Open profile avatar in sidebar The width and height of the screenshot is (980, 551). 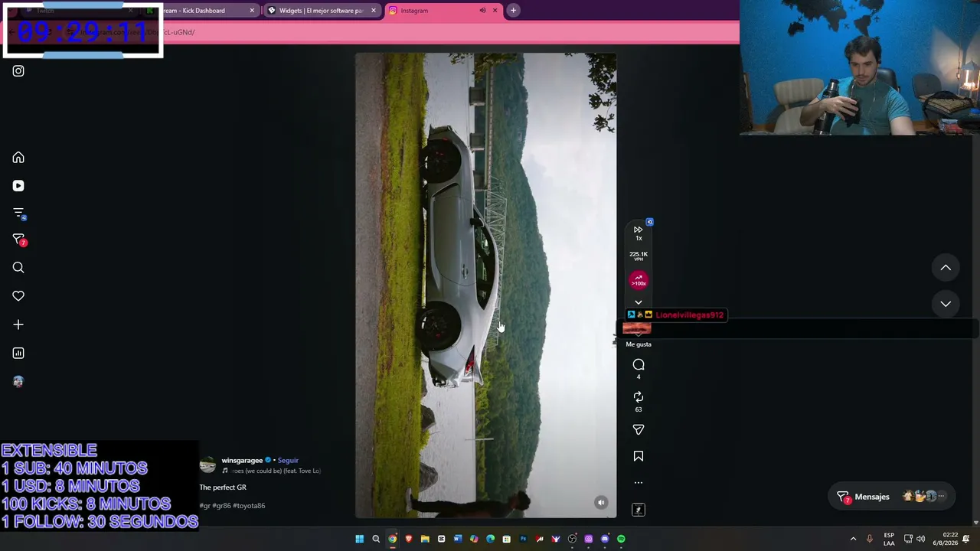(18, 381)
